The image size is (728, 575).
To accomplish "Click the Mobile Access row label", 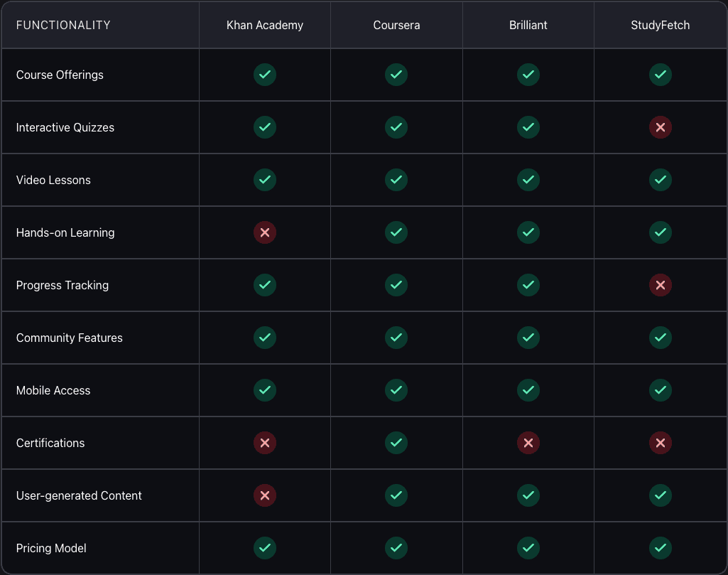I will click(53, 390).
